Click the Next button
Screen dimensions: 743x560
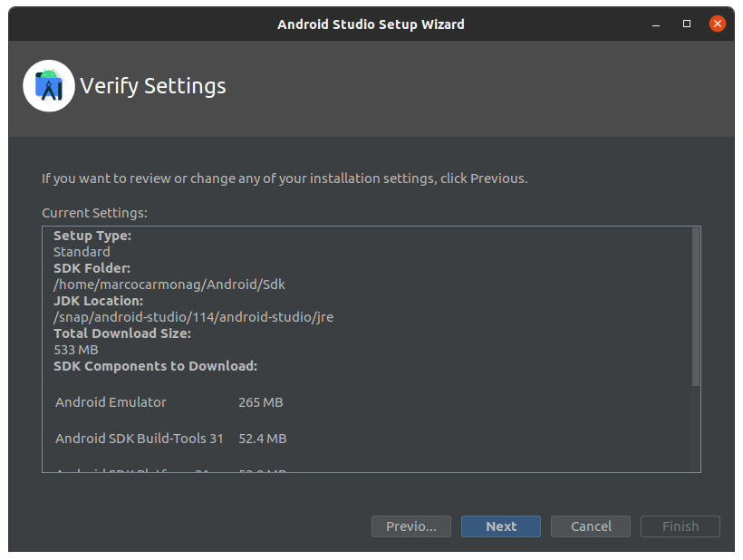tap(501, 526)
